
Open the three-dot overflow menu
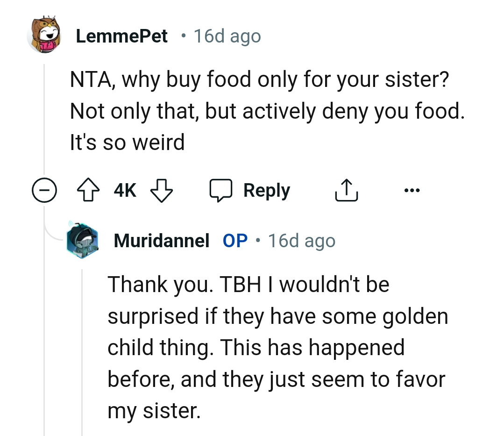tap(412, 190)
